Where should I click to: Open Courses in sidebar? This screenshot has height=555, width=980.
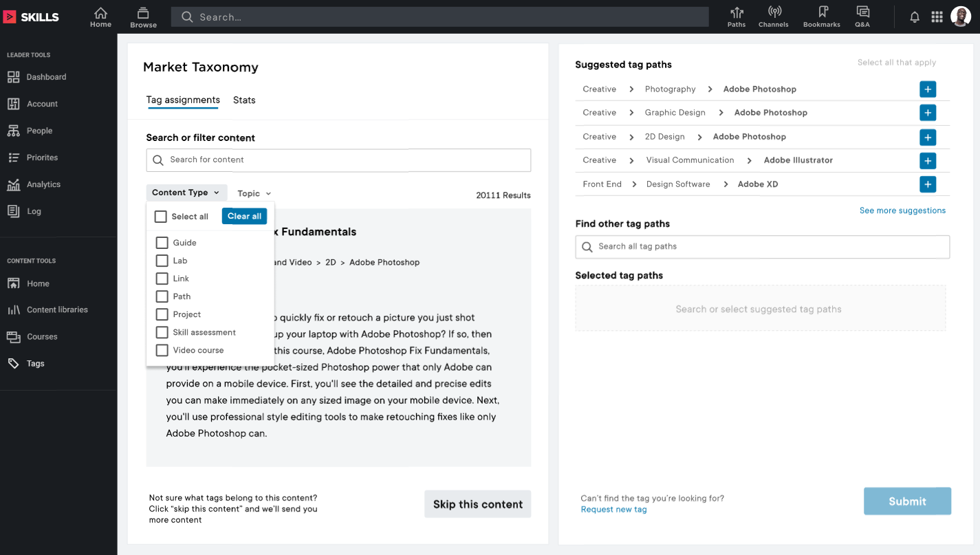point(33,336)
